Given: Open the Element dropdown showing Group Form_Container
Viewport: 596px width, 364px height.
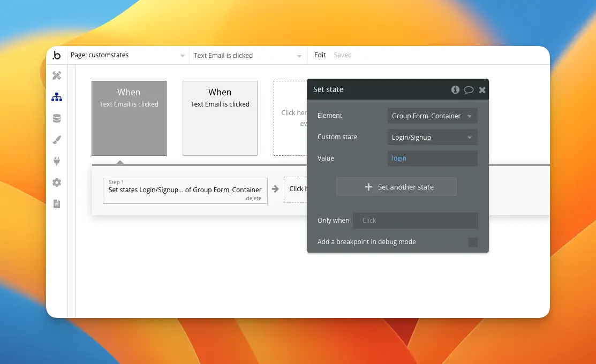Looking at the screenshot, I should (x=432, y=116).
